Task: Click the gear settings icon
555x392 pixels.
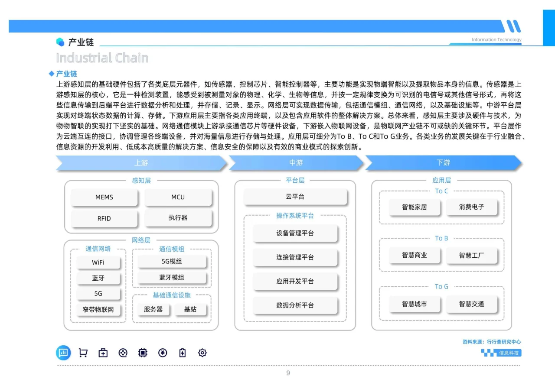Action: pyautogui.click(x=202, y=353)
